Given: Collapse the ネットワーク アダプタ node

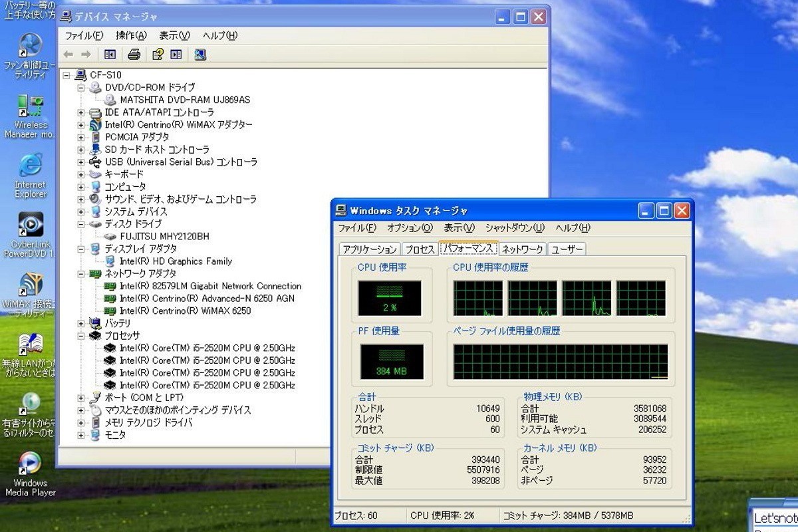Looking at the screenshot, I should (x=81, y=273).
